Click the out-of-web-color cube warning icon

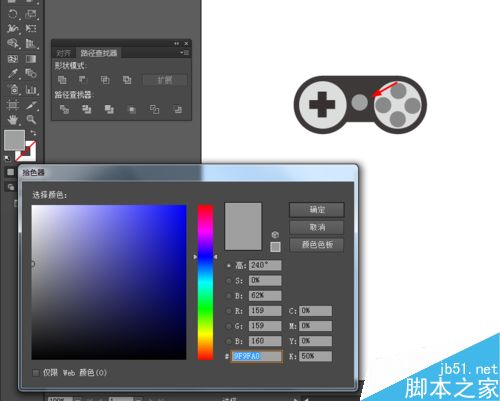click(x=275, y=235)
